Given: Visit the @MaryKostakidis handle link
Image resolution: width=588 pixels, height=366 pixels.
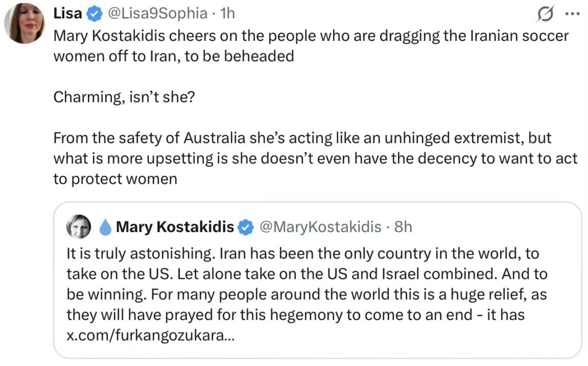Looking at the screenshot, I should [x=320, y=227].
